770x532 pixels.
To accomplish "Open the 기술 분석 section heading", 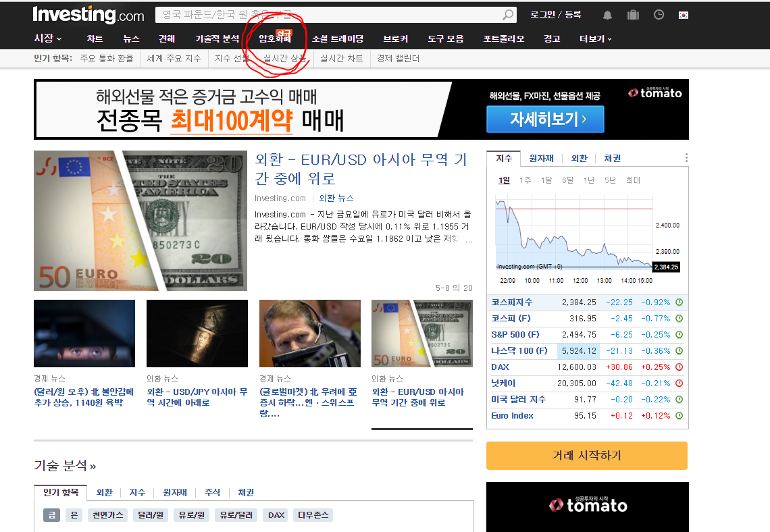I will (x=64, y=465).
